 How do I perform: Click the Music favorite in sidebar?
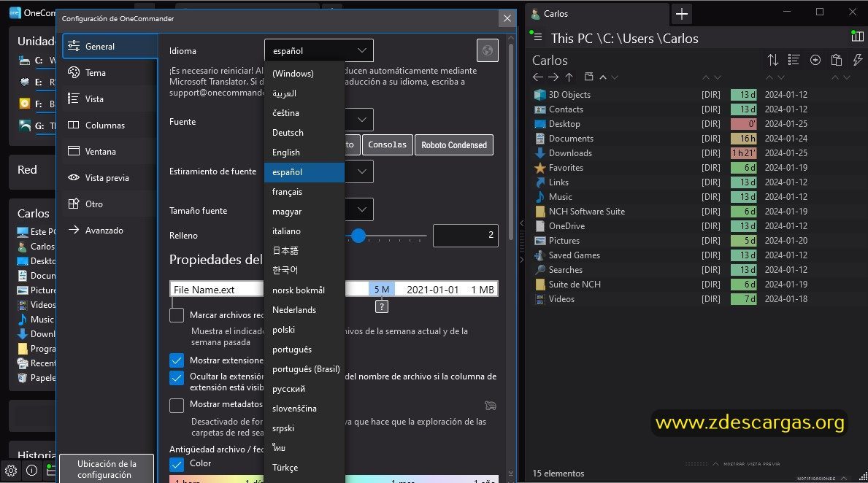(36, 320)
